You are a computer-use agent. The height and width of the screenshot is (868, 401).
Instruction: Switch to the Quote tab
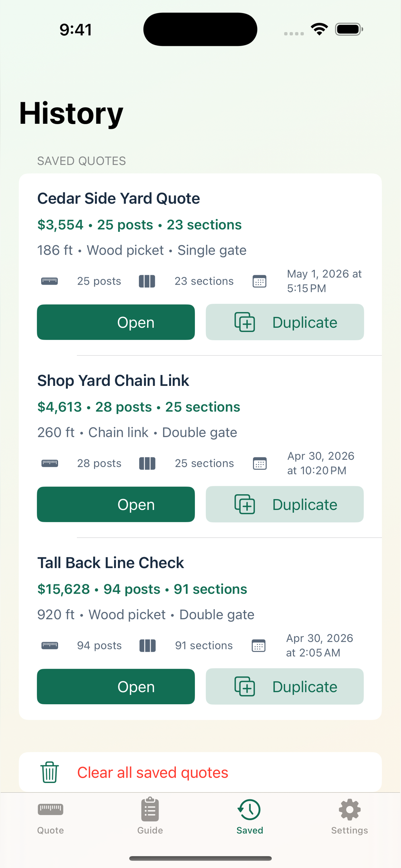(x=51, y=816)
